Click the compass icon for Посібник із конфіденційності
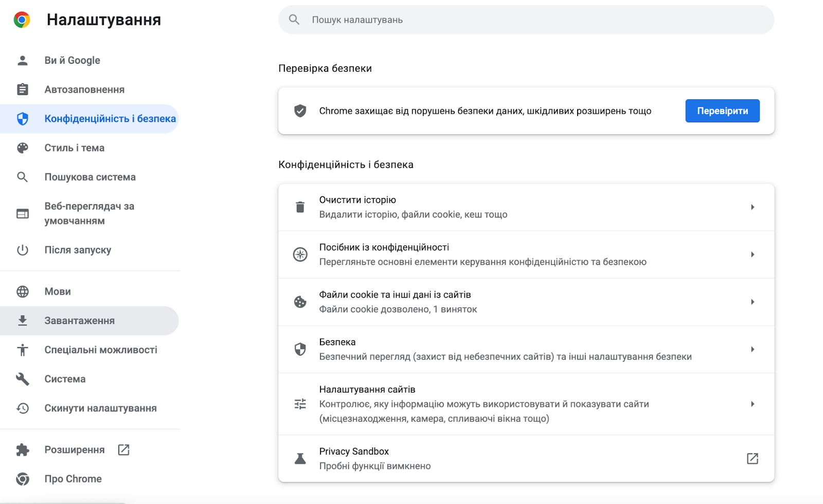Viewport: 823px width, 504px height. 300,255
